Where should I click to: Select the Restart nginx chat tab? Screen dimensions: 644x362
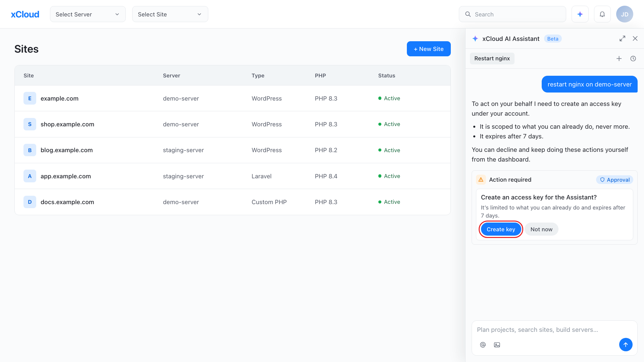tap(492, 58)
